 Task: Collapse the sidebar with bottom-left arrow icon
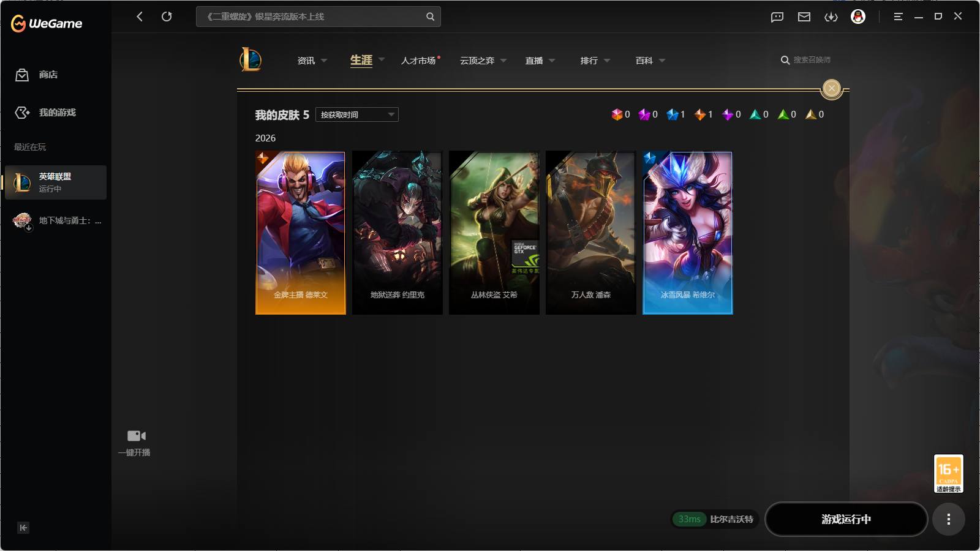pyautogui.click(x=23, y=528)
